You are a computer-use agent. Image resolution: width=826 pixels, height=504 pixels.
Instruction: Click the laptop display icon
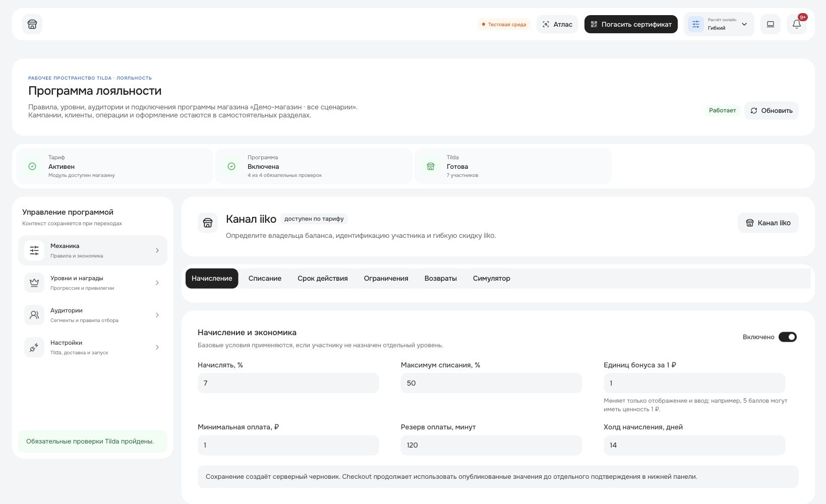(771, 24)
